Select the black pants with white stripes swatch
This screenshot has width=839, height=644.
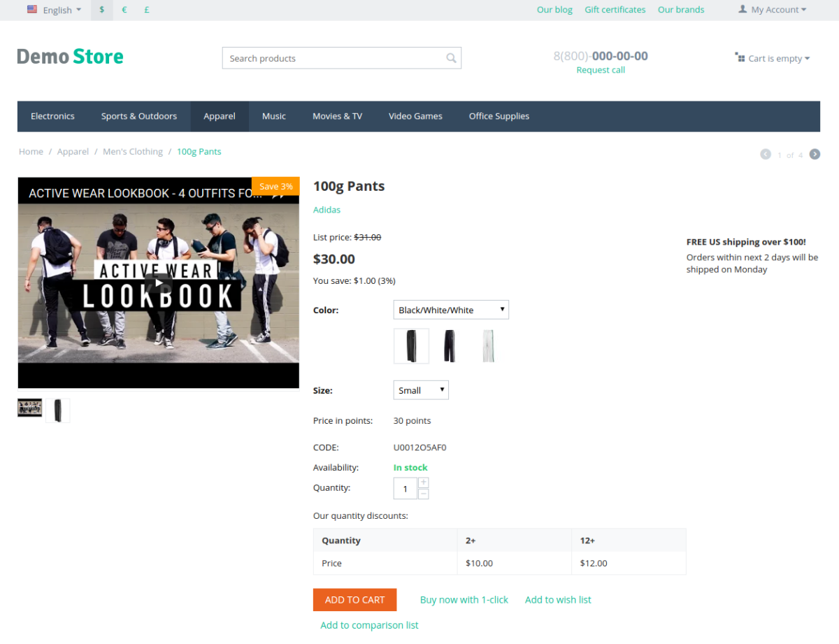pos(411,346)
